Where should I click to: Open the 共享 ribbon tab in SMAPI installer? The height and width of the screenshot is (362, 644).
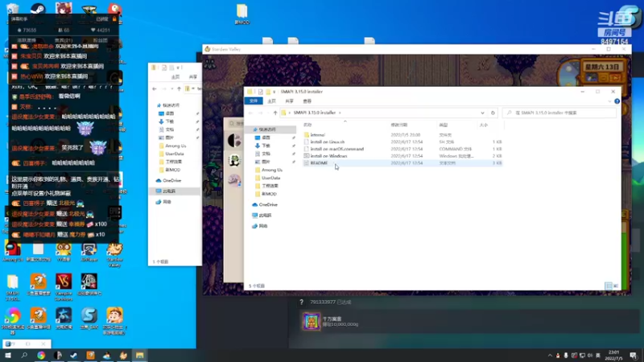point(290,101)
